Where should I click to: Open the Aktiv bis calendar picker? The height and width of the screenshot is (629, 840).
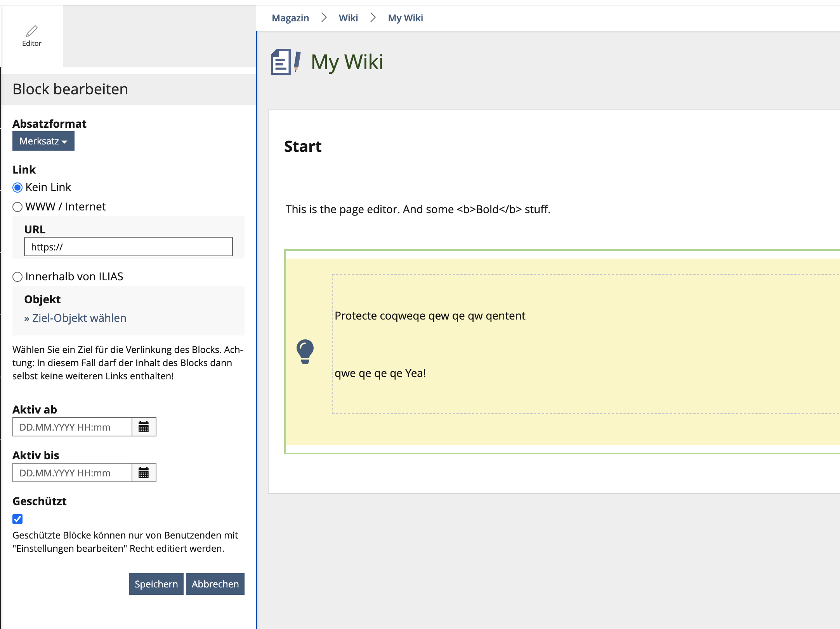point(144,473)
